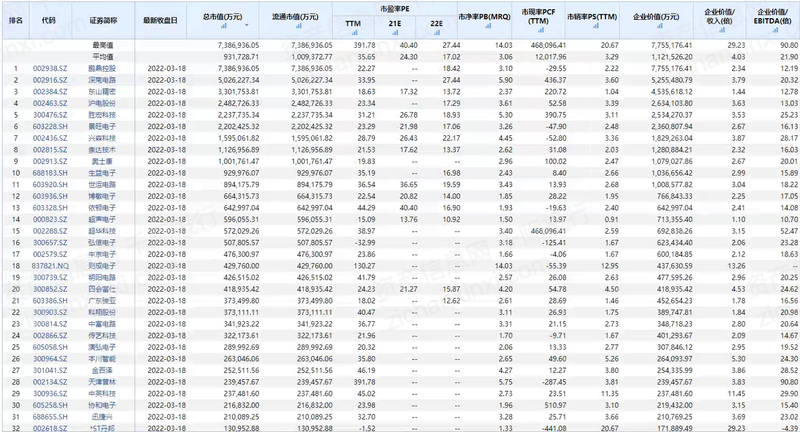
Task: Click chart icon under 21E column header
Action: pos(395,32)
